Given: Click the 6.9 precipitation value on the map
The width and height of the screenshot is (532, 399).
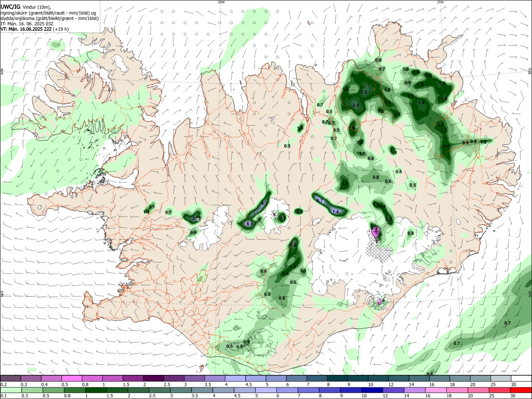Looking at the screenshot, I should tap(249, 224).
